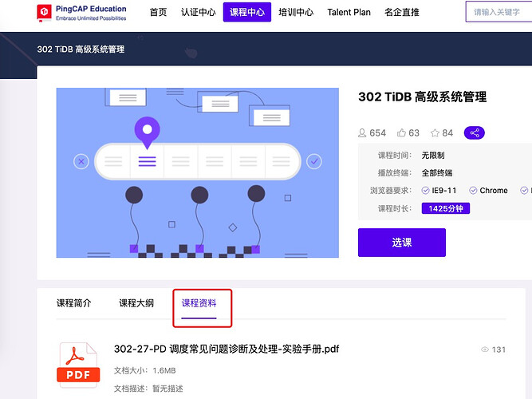The width and height of the screenshot is (532, 399).
Task: Click the 无限制 course time value
Action: [433, 156]
